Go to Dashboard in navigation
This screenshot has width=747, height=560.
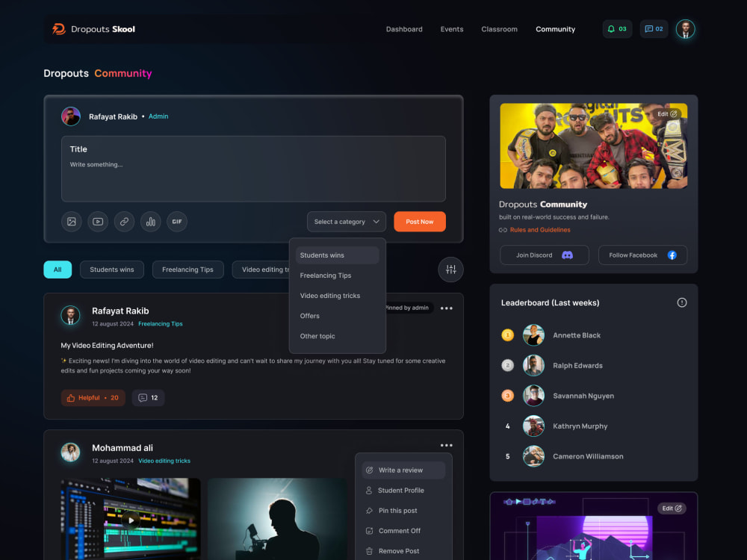click(404, 29)
